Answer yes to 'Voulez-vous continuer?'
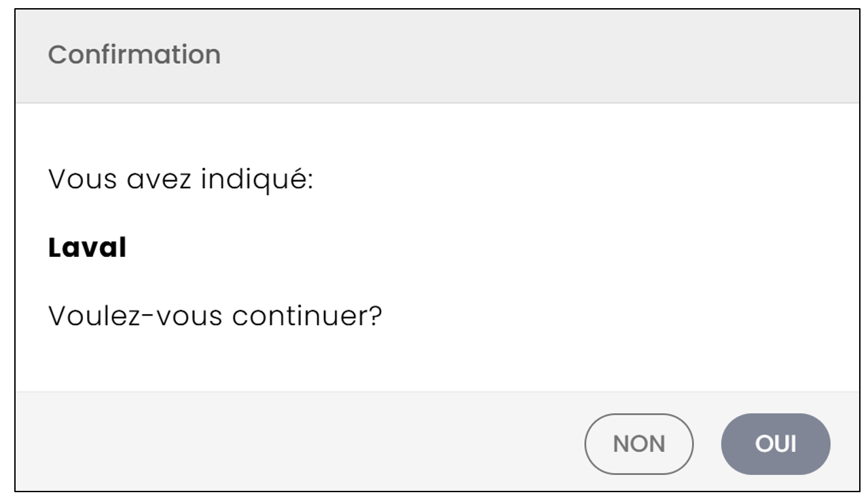 tap(776, 444)
